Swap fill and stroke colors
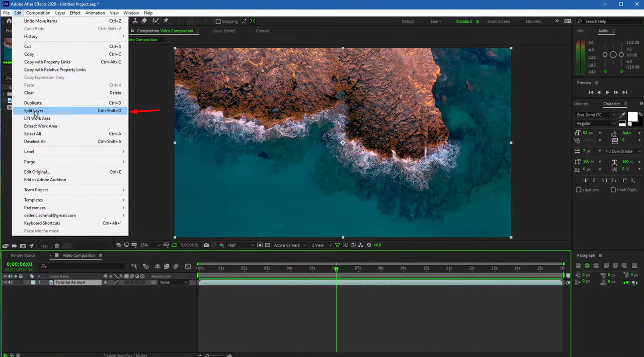 tap(640, 114)
